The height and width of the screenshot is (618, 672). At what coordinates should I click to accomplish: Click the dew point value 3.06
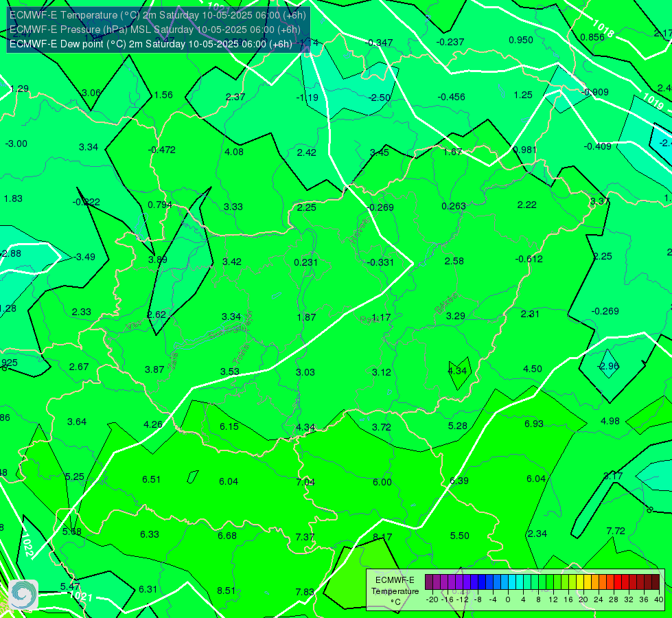click(91, 93)
